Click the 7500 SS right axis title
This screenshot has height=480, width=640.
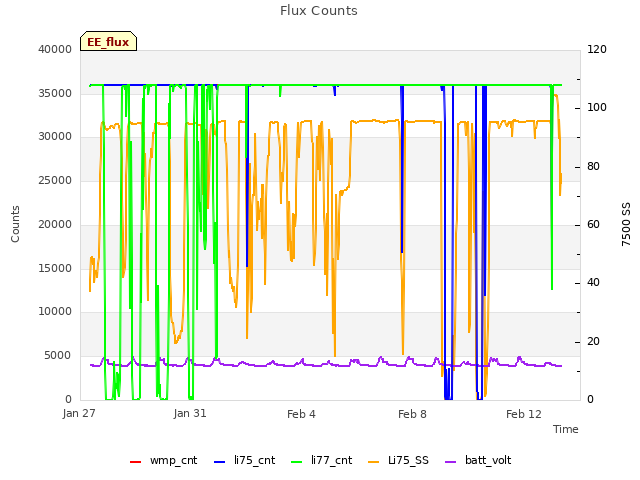pyautogui.click(x=626, y=224)
